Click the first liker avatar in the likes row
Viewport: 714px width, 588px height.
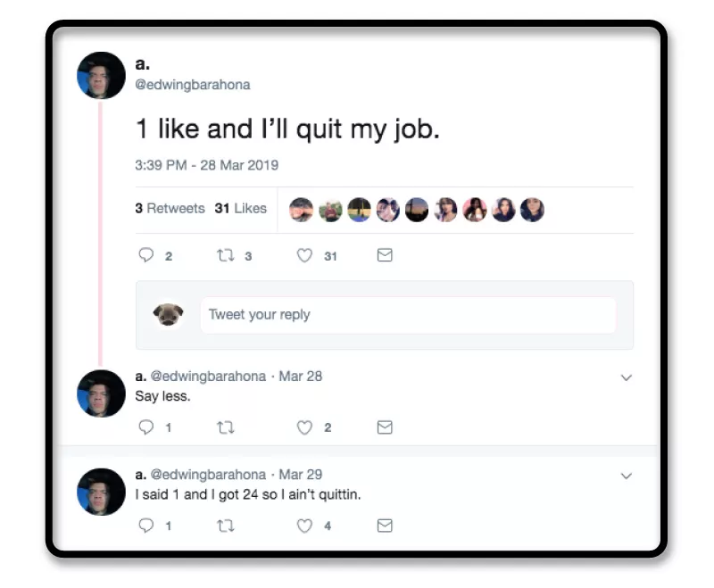tap(302, 210)
